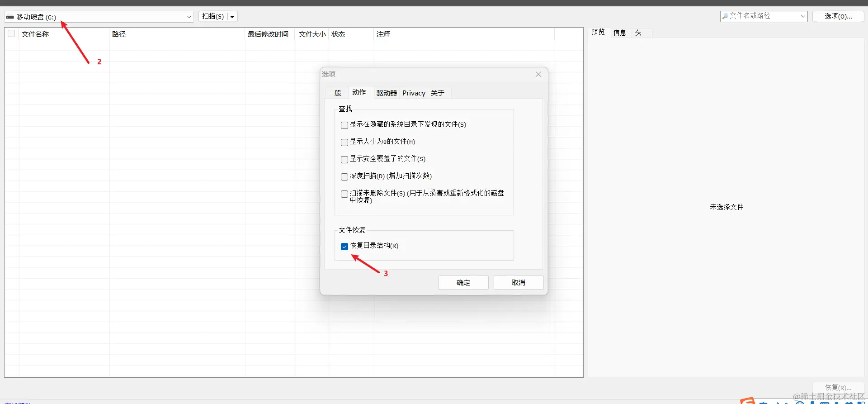The height and width of the screenshot is (404, 868).
Task: Sort by the 最后修改时间 column header
Action: click(x=270, y=34)
